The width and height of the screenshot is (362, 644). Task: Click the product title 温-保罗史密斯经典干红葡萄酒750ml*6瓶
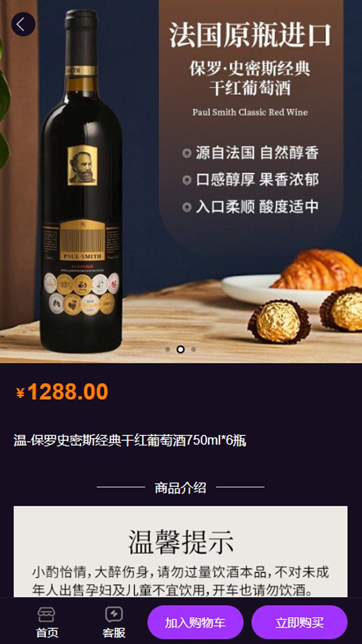[x=130, y=441]
